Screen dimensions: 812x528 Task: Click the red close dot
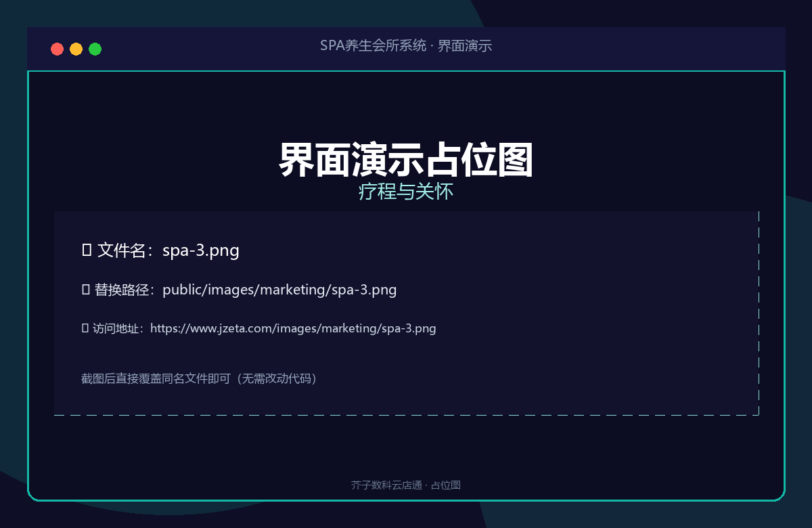58,49
